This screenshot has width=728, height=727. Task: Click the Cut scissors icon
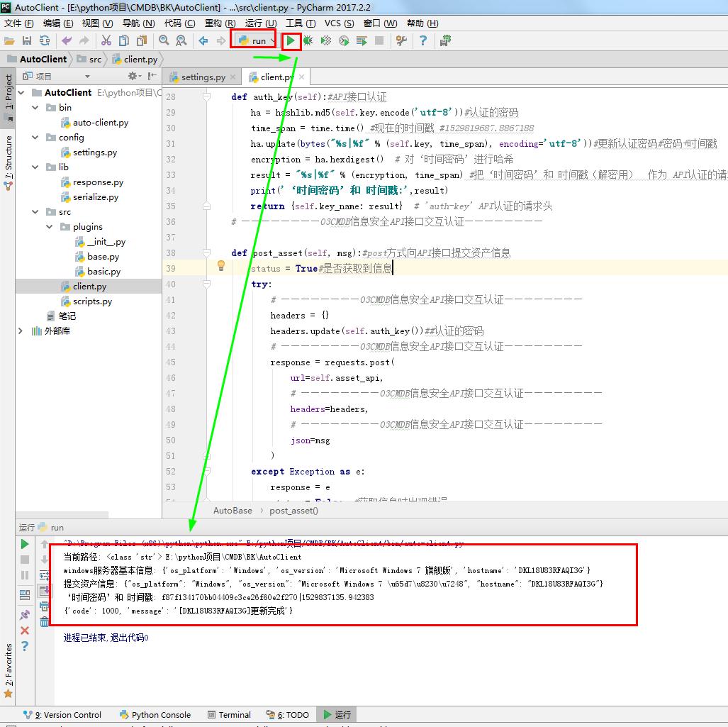(106, 41)
